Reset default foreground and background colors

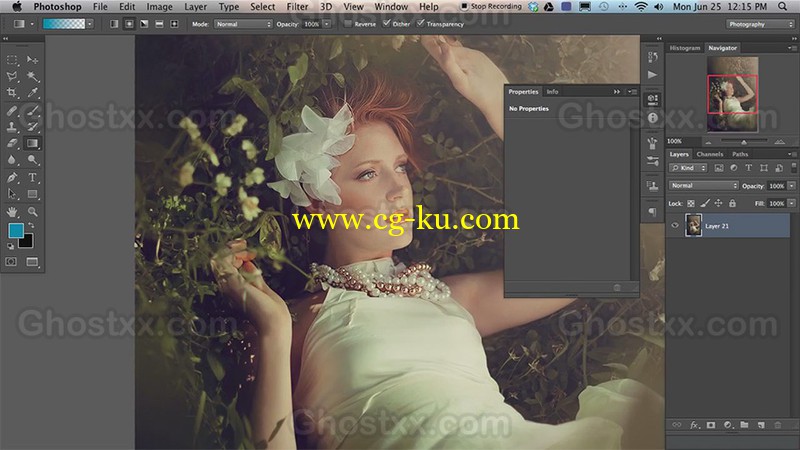click(x=11, y=246)
